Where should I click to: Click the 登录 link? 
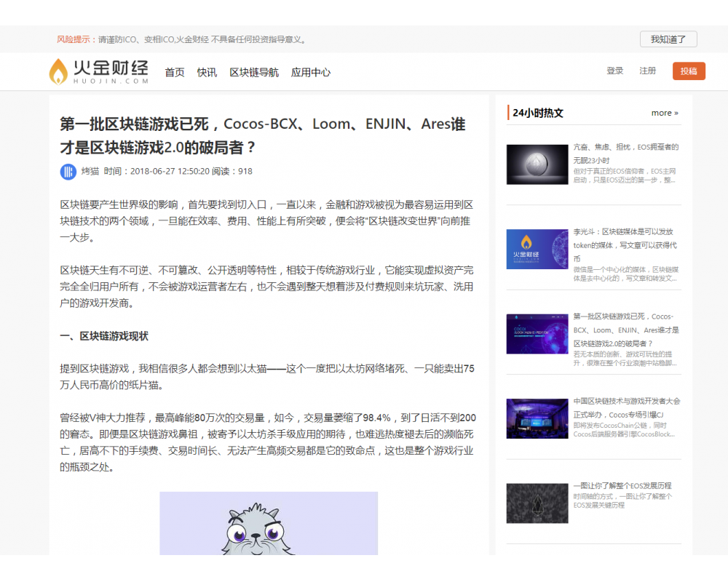tap(614, 71)
